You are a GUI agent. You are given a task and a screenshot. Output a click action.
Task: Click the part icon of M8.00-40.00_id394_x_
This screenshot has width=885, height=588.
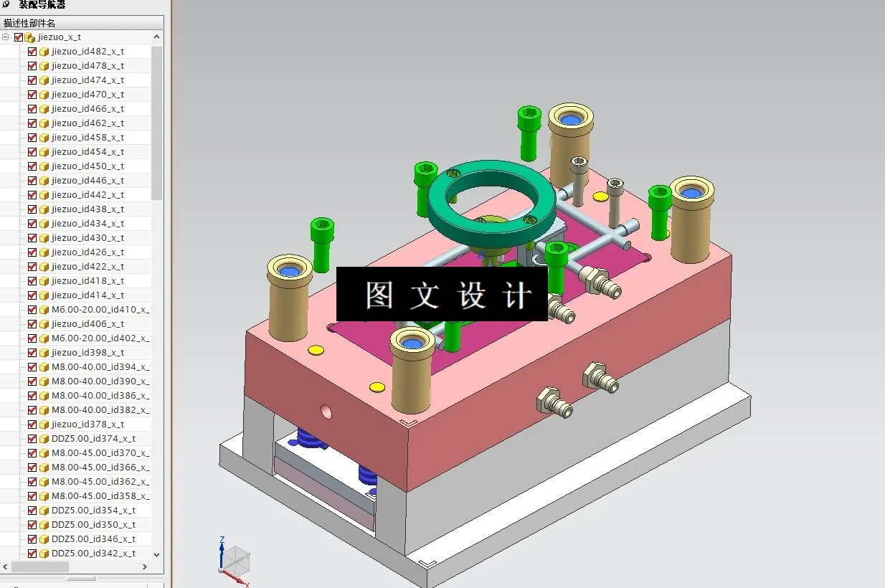(44, 366)
